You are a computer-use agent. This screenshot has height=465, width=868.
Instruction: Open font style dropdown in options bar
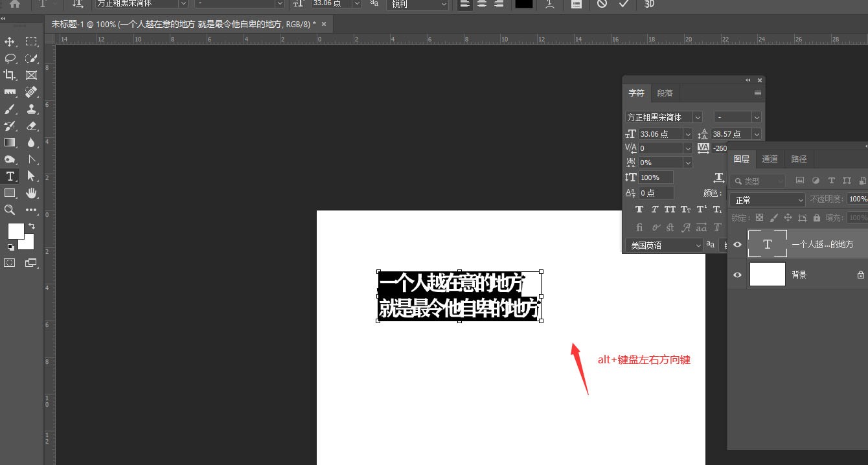(279, 4)
